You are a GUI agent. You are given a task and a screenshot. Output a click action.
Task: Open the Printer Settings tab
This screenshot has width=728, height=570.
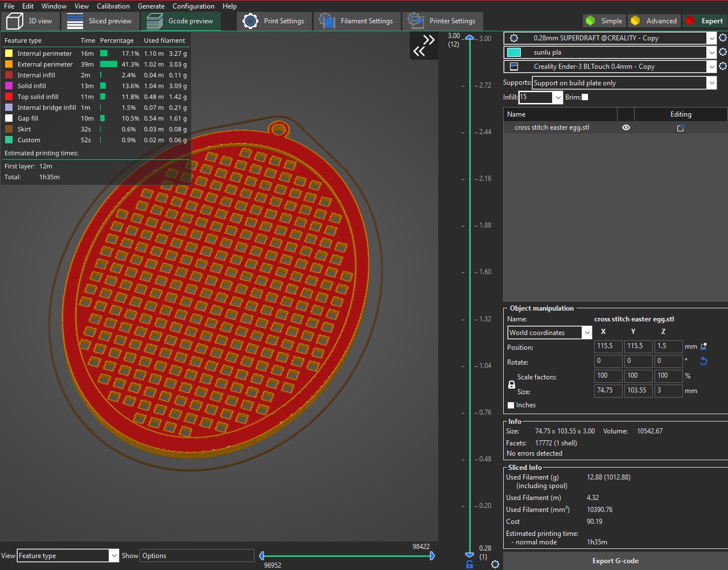pyautogui.click(x=442, y=21)
